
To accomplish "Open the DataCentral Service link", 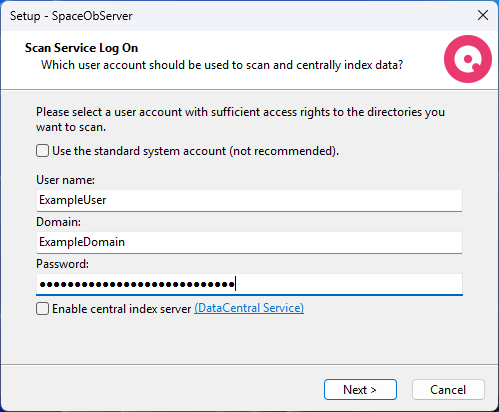I will click(x=249, y=308).
